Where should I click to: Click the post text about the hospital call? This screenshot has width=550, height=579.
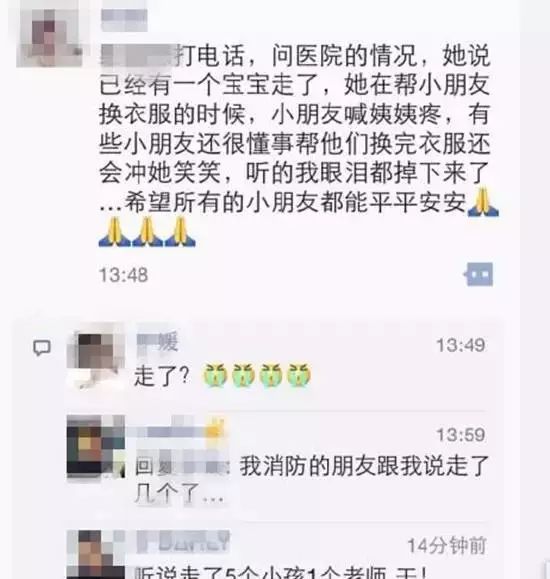(x=295, y=128)
